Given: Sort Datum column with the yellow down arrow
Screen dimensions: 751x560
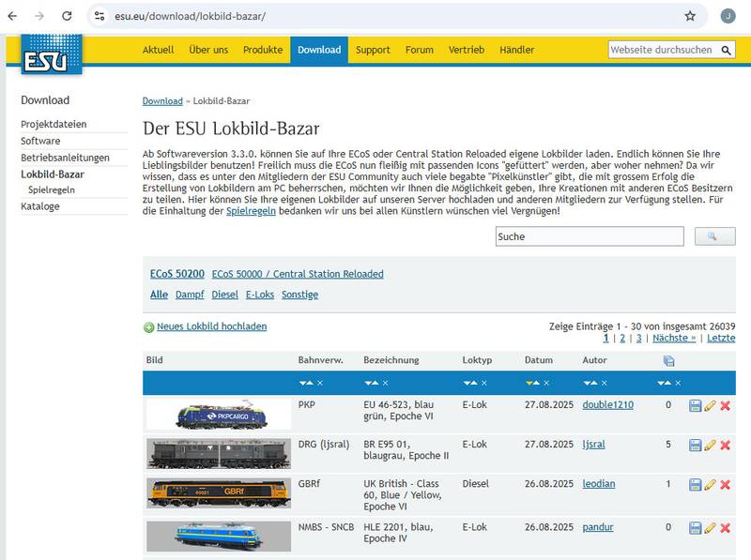Looking at the screenshot, I should pos(529,383).
